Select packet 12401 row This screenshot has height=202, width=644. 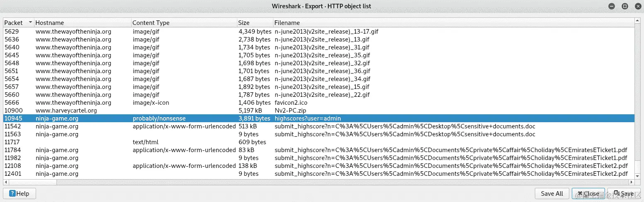319,174
